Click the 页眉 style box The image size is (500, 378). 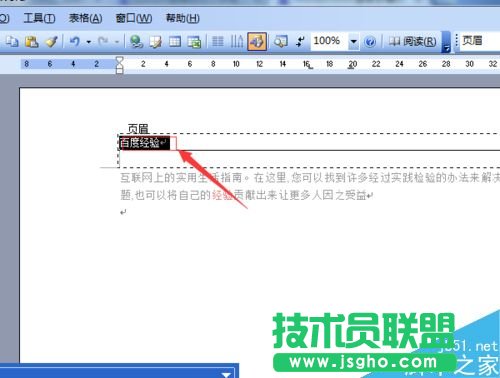(480, 41)
